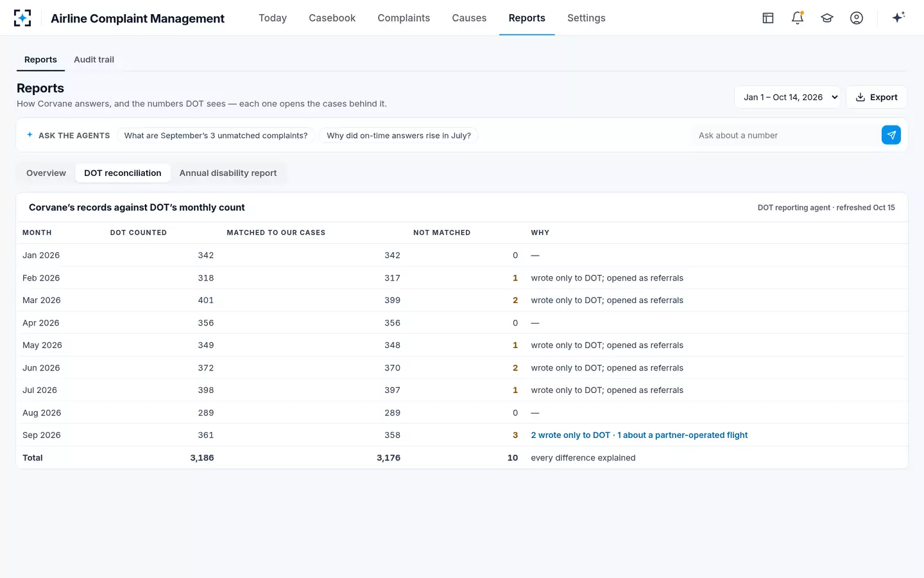Open the user account profile icon
The width and height of the screenshot is (924, 578).
coord(857,18)
